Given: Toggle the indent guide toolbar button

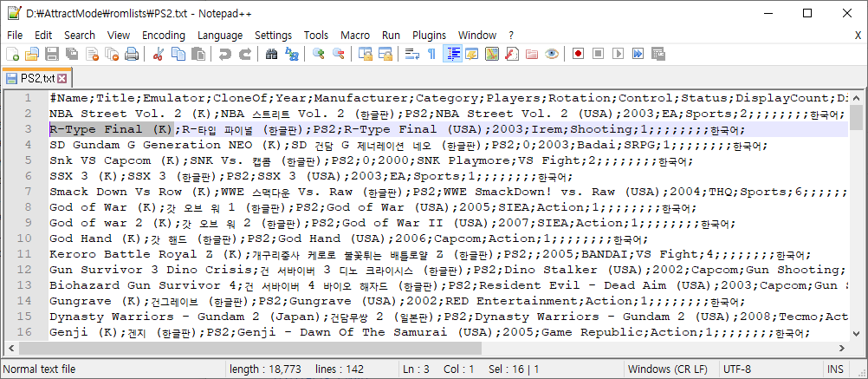Looking at the screenshot, I should coord(453,54).
